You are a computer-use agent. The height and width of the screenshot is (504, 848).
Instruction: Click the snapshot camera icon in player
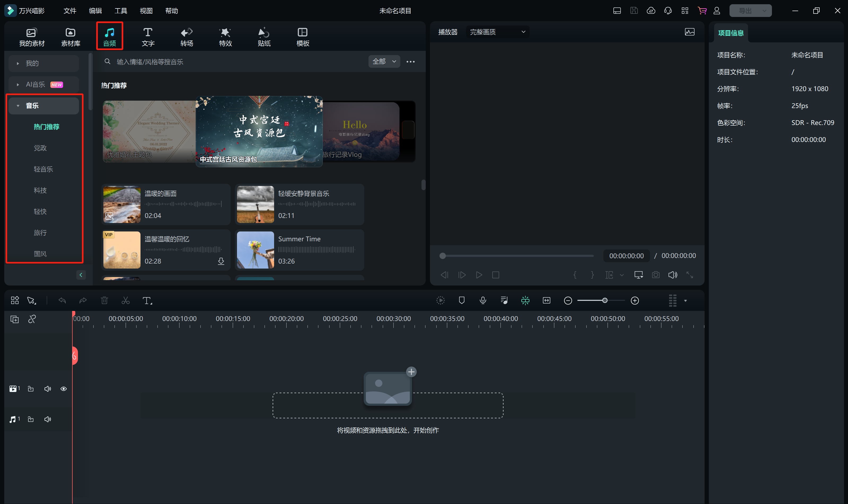pos(656,275)
